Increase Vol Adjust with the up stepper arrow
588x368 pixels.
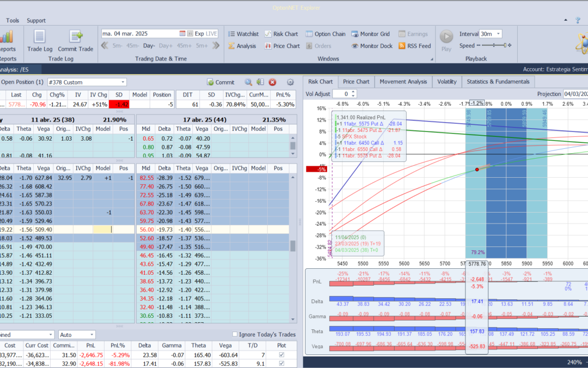(x=353, y=92)
